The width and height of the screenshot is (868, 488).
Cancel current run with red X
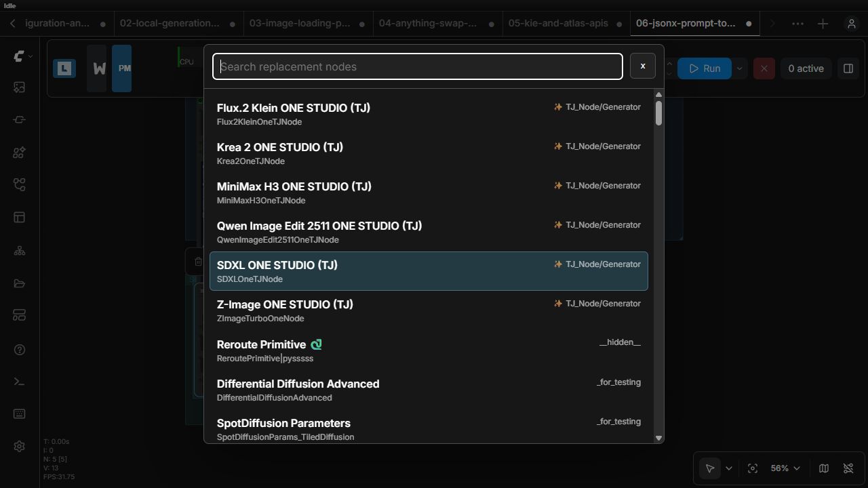point(764,68)
